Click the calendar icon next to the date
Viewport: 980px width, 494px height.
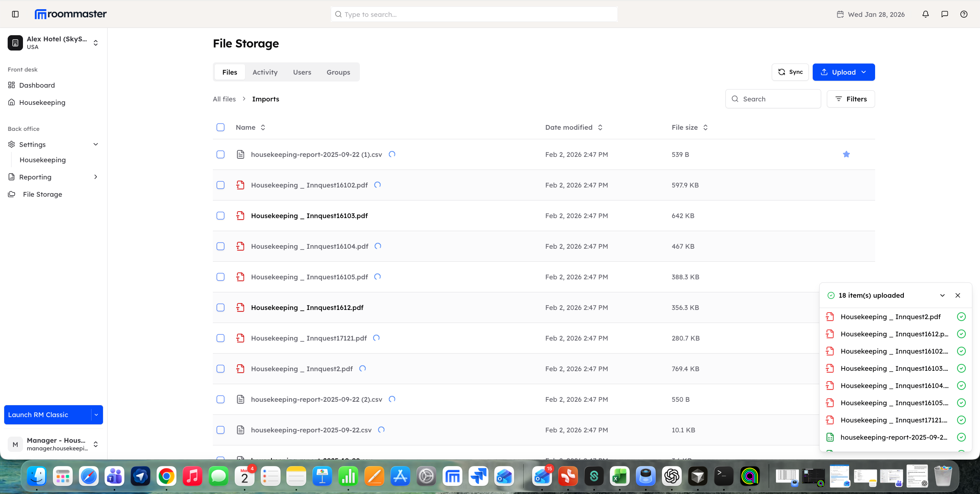840,14
